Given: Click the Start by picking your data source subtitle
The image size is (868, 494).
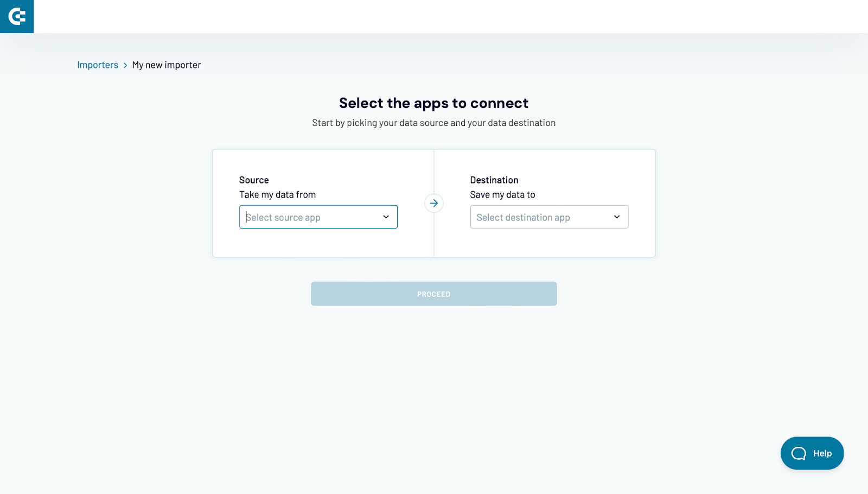Looking at the screenshot, I should (434, 123).
